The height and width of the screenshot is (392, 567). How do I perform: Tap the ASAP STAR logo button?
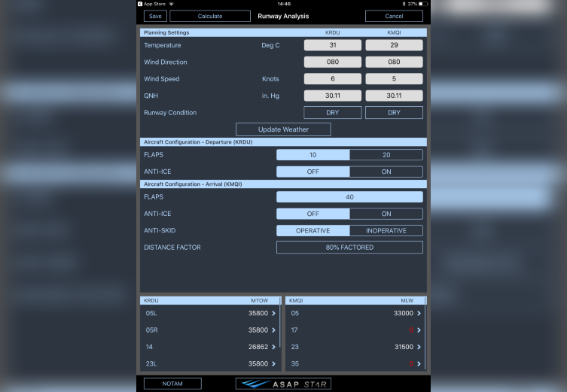pyautogui.click(x=283, y=384)
